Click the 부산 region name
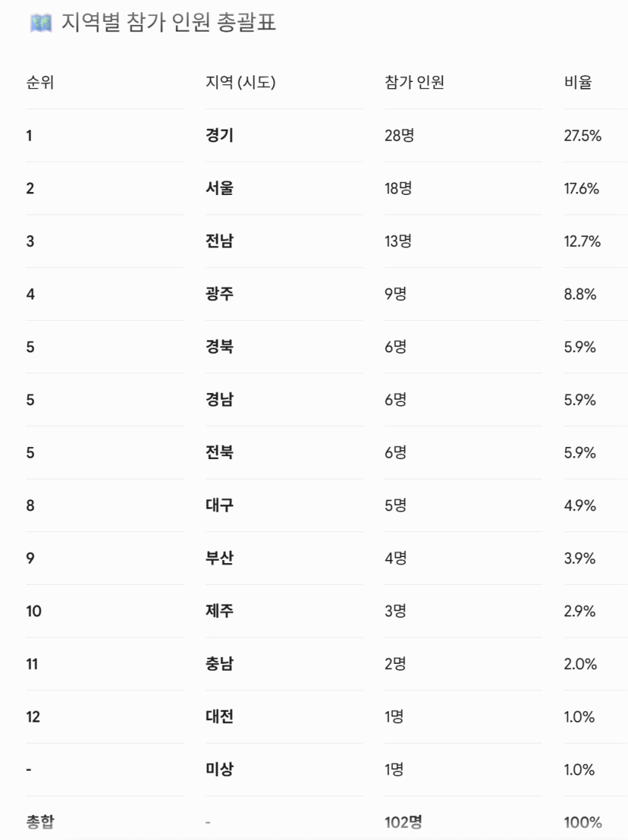 pos(220,558)
